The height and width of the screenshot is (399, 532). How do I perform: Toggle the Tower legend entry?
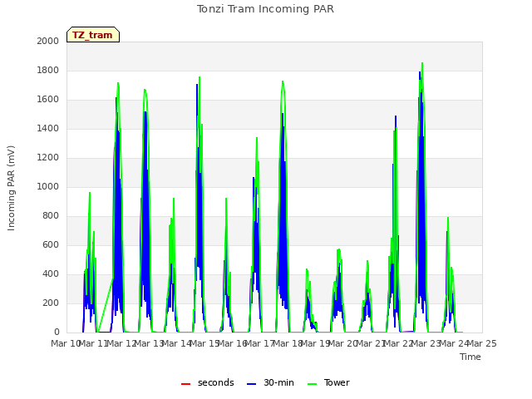pos(328,382)
